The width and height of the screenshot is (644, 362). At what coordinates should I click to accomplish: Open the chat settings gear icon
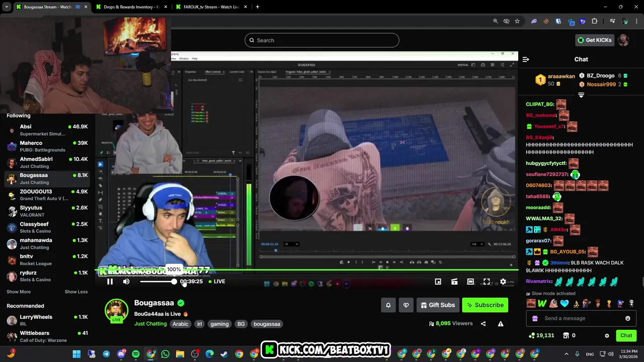[x=607, y=335]
